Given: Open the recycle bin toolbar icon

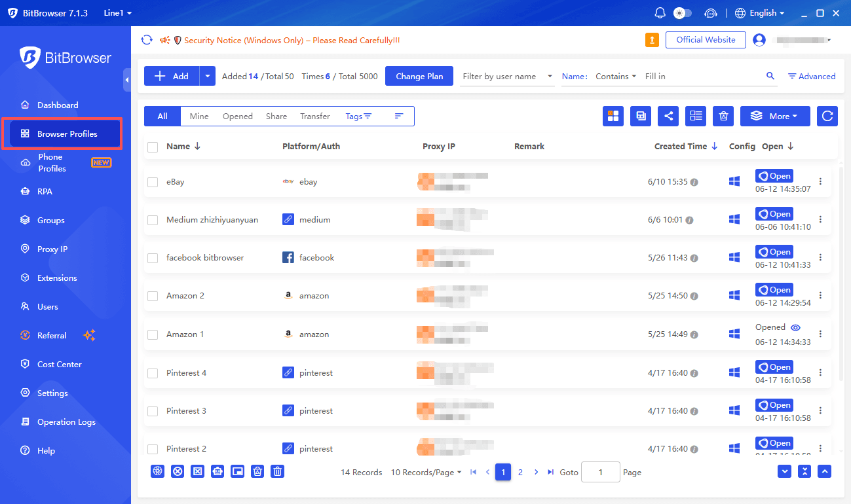Looking at the screenshot, I should tap(723, 116).
